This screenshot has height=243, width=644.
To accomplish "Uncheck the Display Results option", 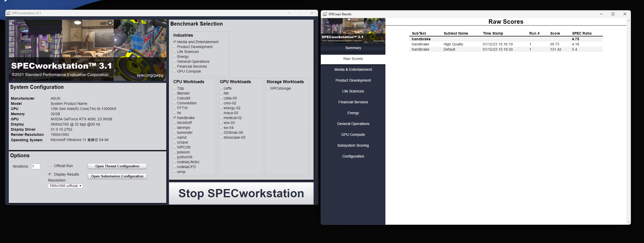I will pyautogui.click(x=50, y=174).
